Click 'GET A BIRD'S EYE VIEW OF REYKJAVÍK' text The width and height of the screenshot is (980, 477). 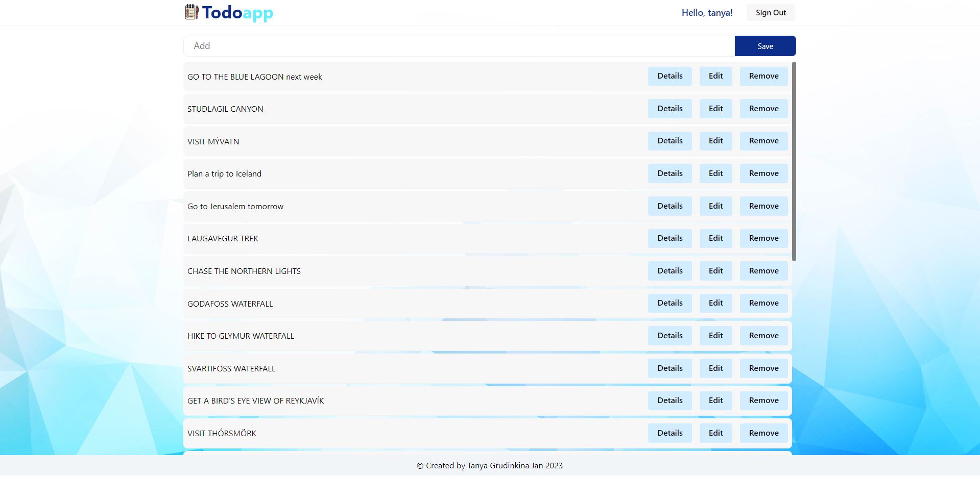(x=256, y=401)
